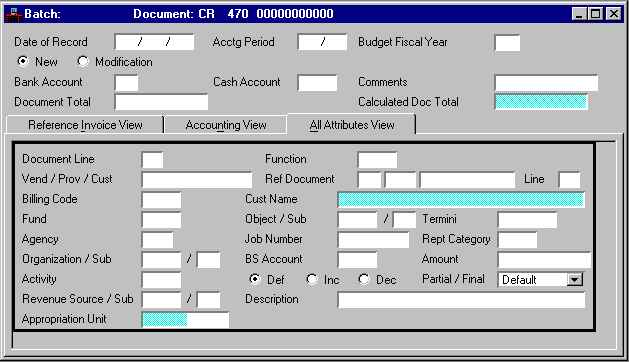Focus the Activity input field
This screenshot has height=362, width=629.
click(161, 280)
